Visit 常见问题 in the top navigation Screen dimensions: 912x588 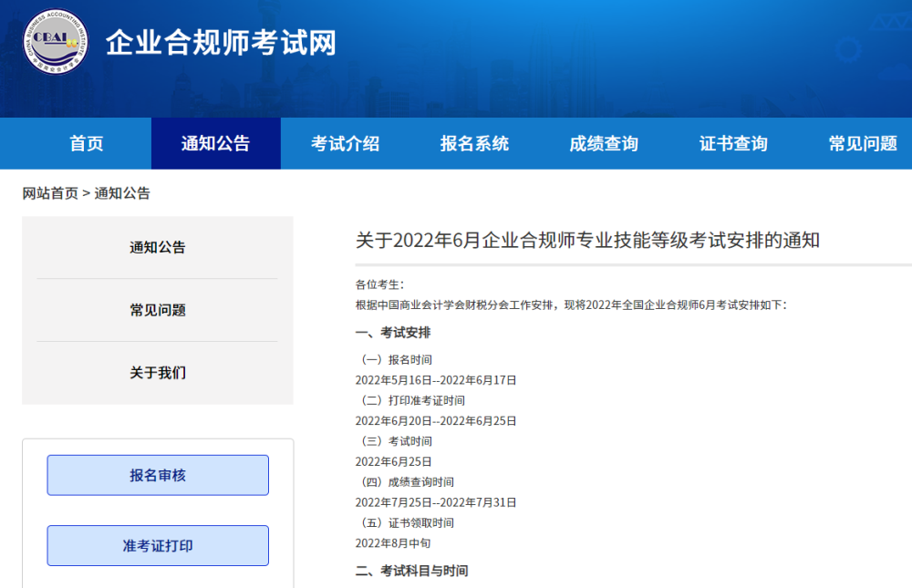click(x=863, y=144)
